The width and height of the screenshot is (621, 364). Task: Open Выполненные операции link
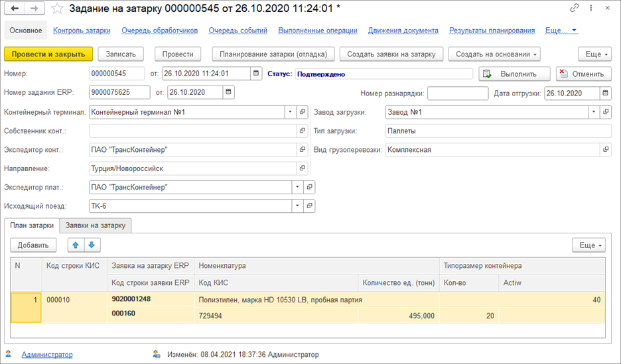318,30
